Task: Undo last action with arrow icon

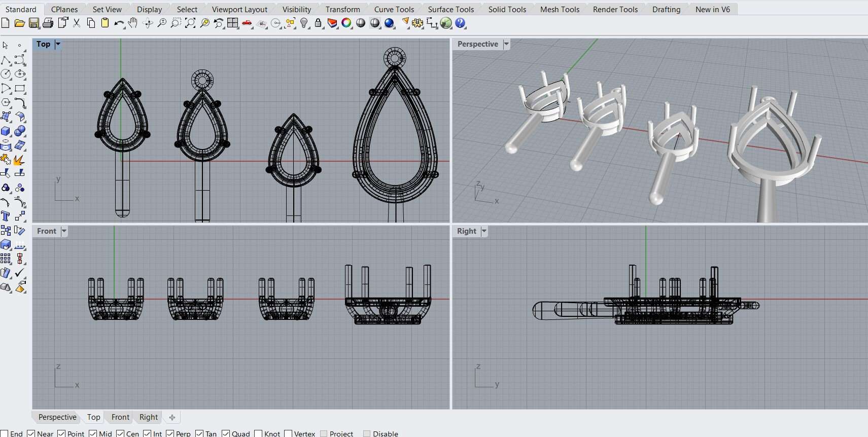Action: (x=119, y=23)
